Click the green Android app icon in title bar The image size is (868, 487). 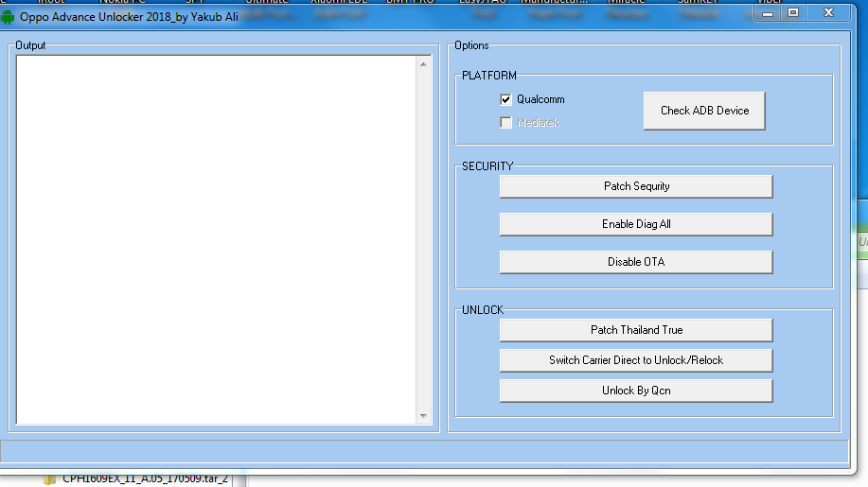(8, 17)
